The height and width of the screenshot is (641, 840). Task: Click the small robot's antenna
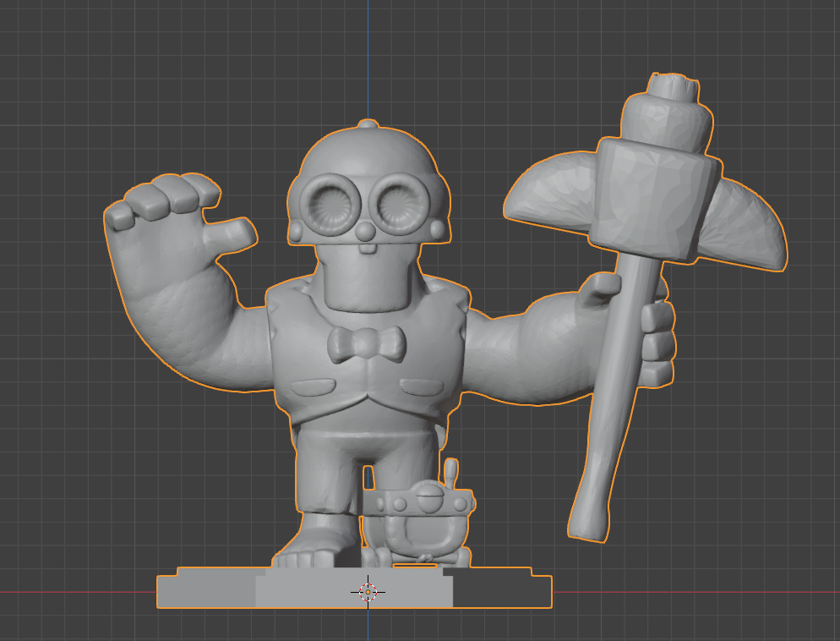(x=451, y=474)
